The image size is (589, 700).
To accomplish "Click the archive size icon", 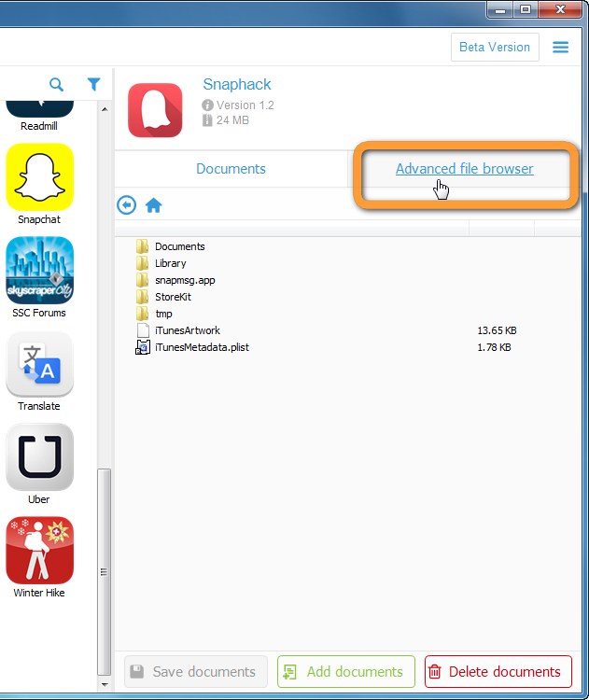I will [x=207, y=120].
